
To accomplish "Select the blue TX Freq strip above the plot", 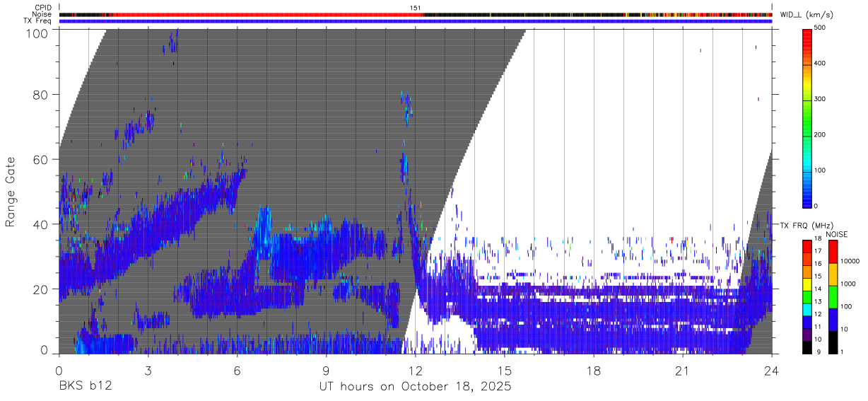I will click(x=416, y=21).
